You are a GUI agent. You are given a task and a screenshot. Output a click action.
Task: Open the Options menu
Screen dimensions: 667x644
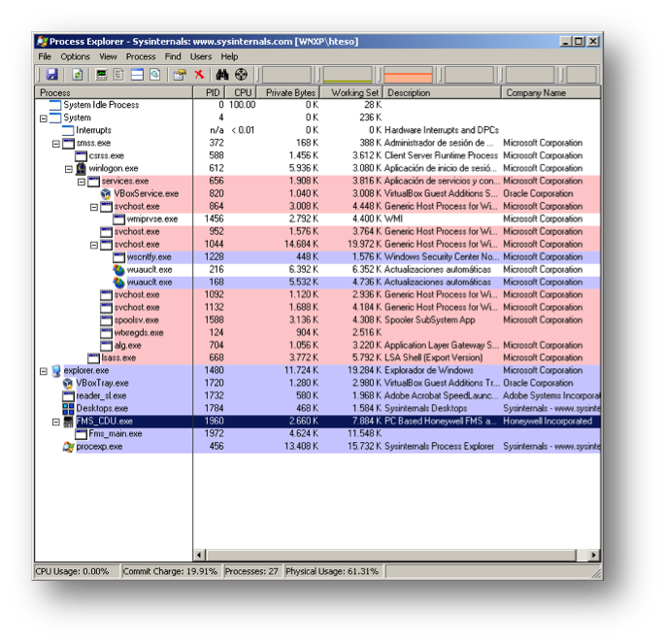76,56
